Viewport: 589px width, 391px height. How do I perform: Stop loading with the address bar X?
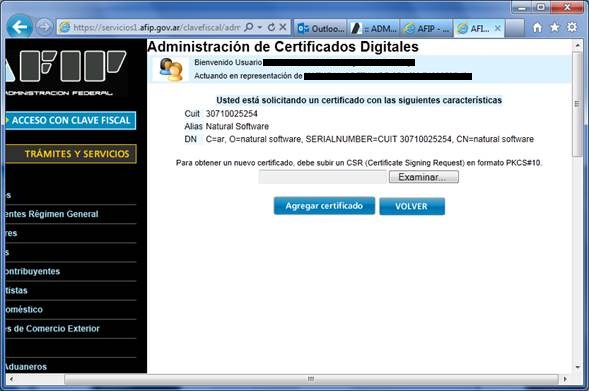tap(283, 27)
